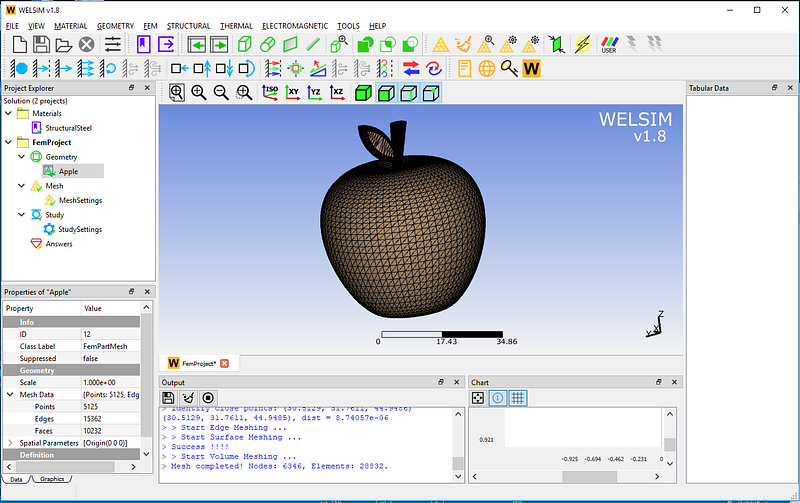Click the globe website icon in the toolbar
Image resolution: width=800 pixels, height=503 pixels.
pyautogui.click(x=487, y=68)
